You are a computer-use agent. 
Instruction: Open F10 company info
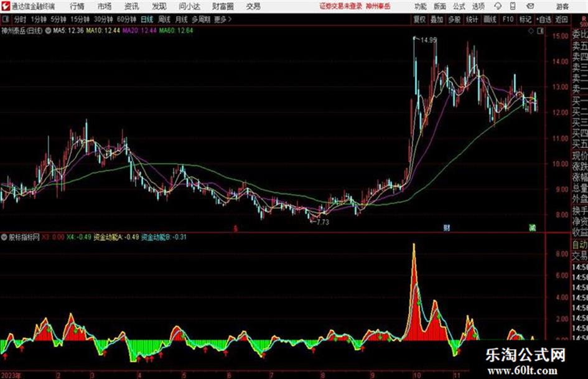click(x=508, y=19)
